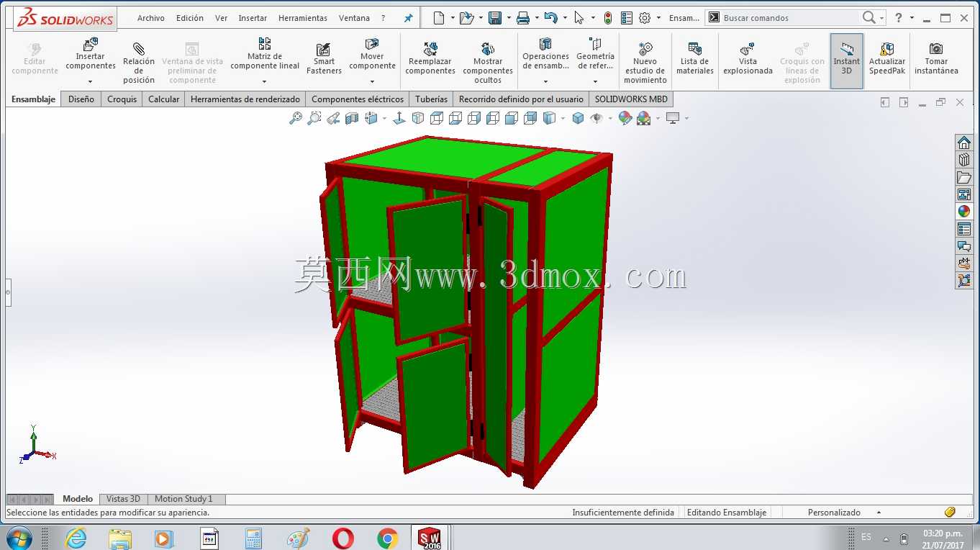Expand Insertar componentes dropdown arrow

point(90,81)
